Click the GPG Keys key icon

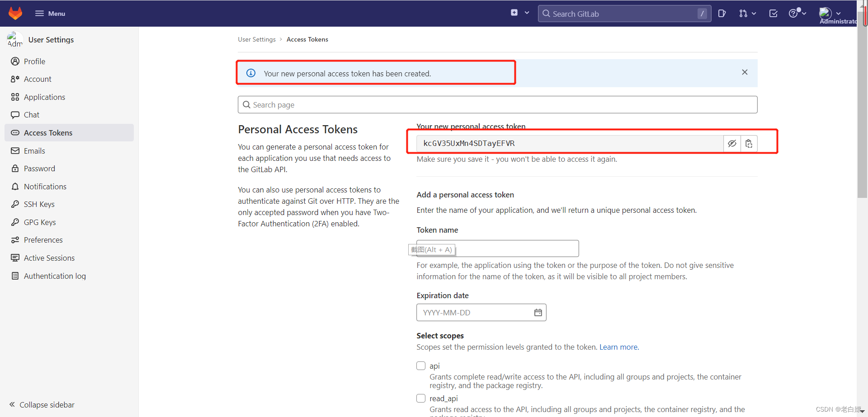pos(15,222)
